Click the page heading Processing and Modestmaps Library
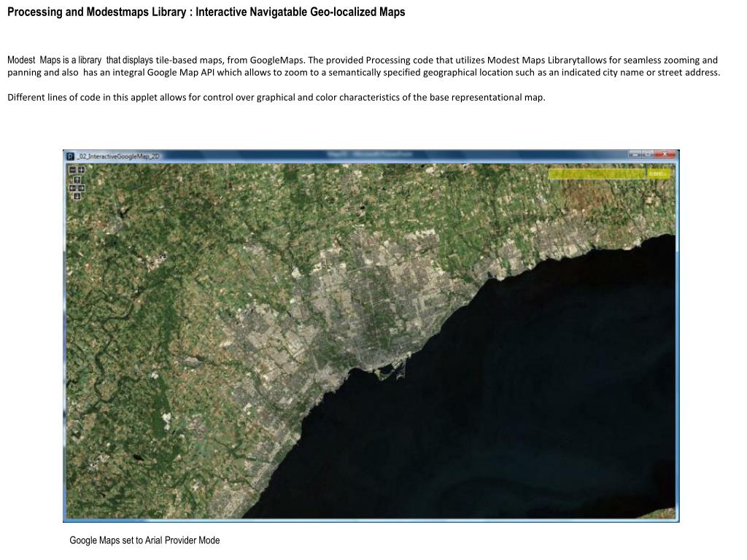747x560 pixels. pyautogui.click(x=206, y=12)
